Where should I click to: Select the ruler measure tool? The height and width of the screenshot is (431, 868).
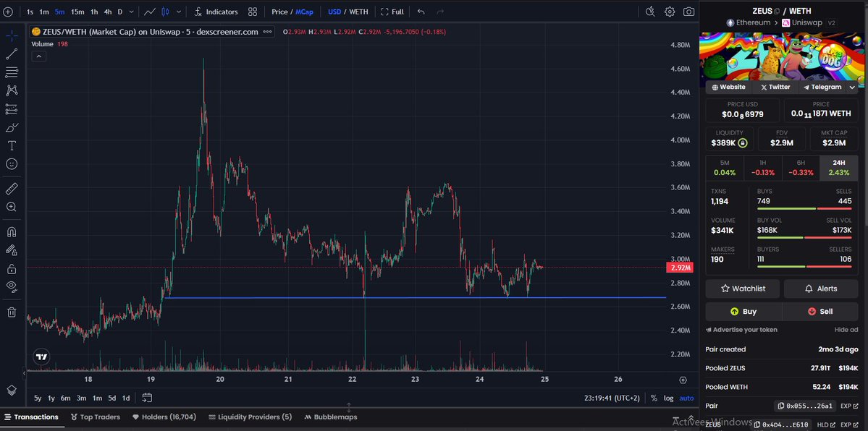click(12, 189)
